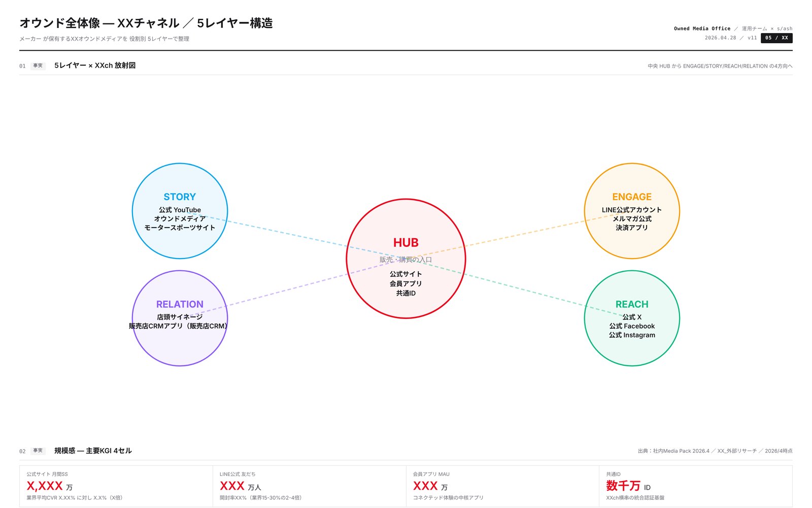Click the 事実 tag beside 5レイヤー × XXch 放射図
The image size is (812, 508).
coord(38,66)
